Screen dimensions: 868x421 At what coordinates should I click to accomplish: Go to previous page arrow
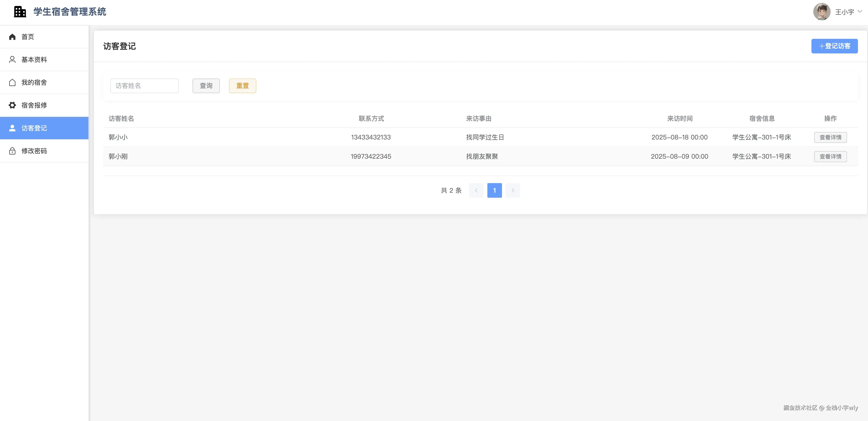[476, 191]
